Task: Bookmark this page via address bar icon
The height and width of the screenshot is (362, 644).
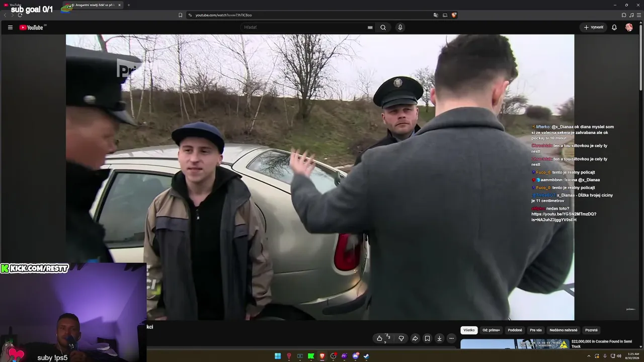Action: (x=180, y=15)
